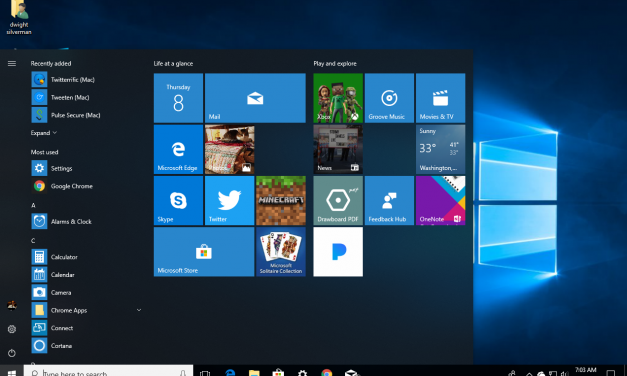Open the Weather tile showing Washington
This screenshot has width=627, height=376.
pyautogui.click(x=440, y=149)
